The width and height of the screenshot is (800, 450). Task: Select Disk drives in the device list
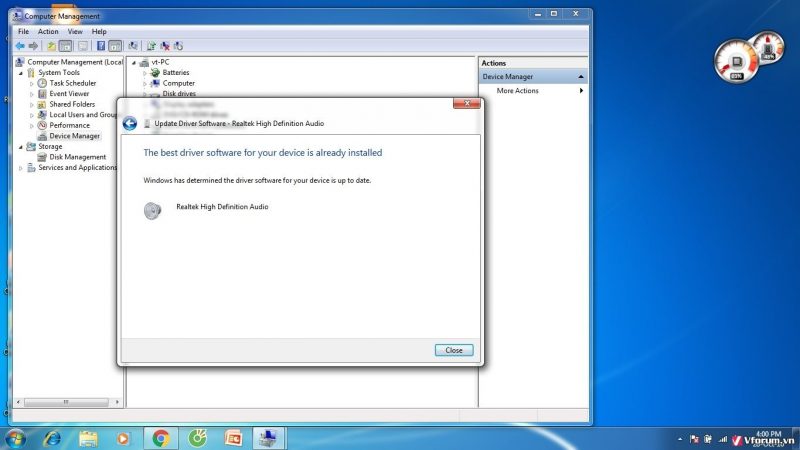click(179, 94)
